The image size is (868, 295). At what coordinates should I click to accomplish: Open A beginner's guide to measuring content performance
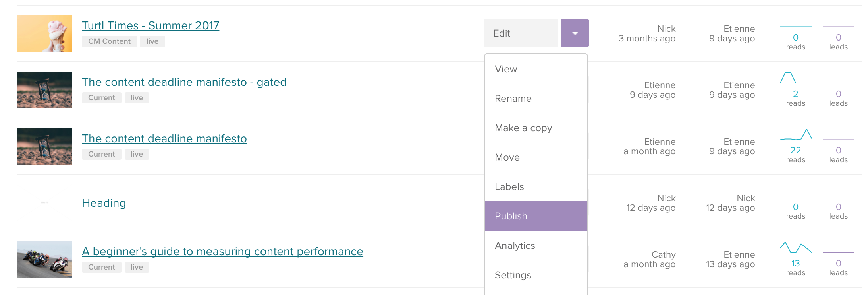(x=222, y=251)
